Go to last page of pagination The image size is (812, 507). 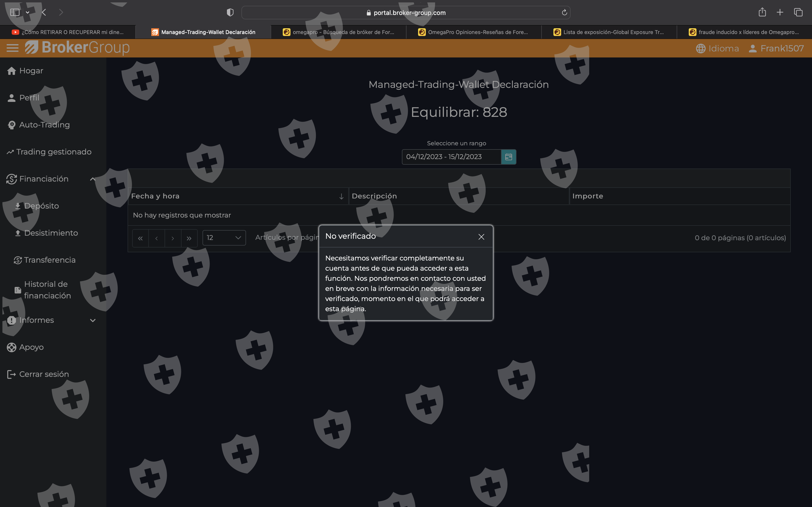point(189,238)
